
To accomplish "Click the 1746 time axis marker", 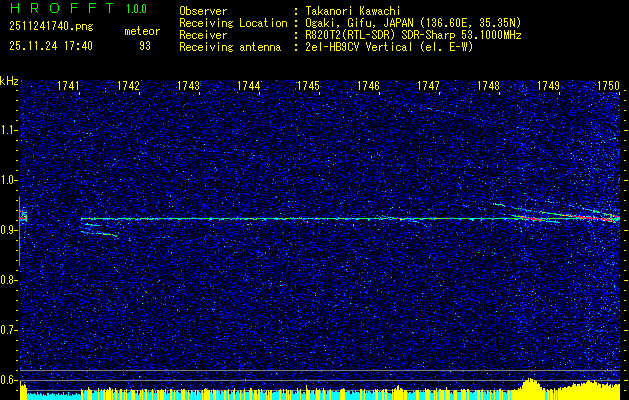I will 368,85.
